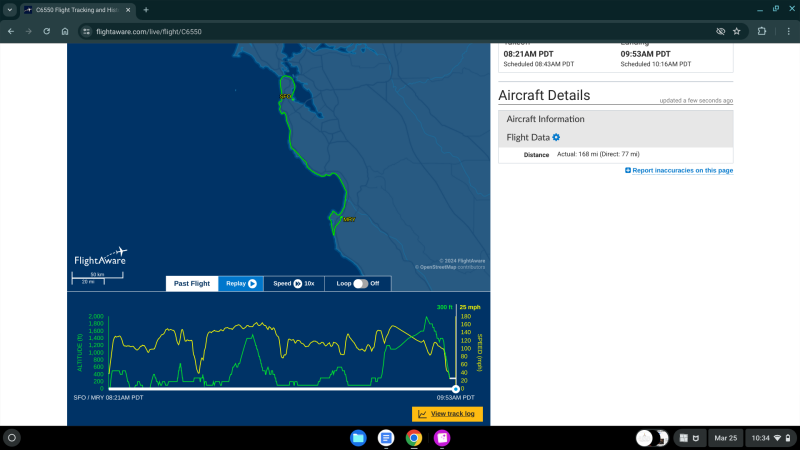Click the FlightAware logo on the map
Viewport: 800px width, 450px height.
click(x=101, y=257)
